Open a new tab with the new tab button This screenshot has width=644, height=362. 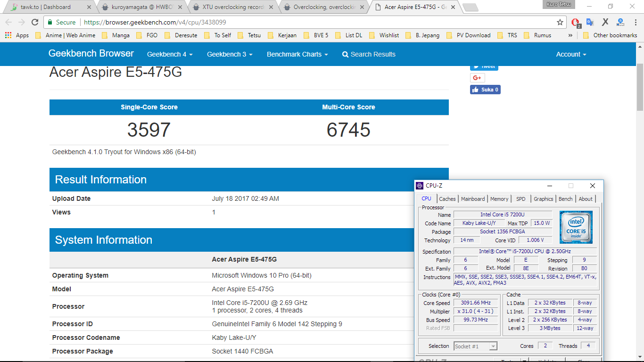[x=471, y=8]
